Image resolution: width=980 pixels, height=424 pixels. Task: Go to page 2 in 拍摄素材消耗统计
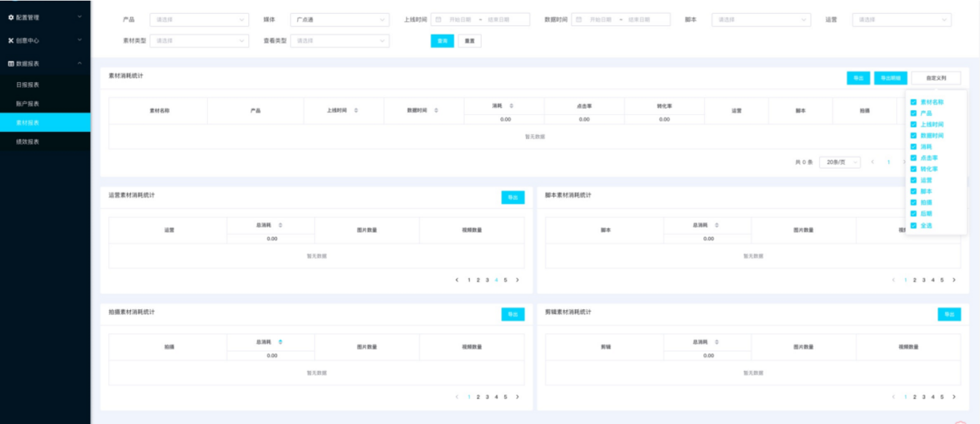pyautogui.click(x=478, y=397)
